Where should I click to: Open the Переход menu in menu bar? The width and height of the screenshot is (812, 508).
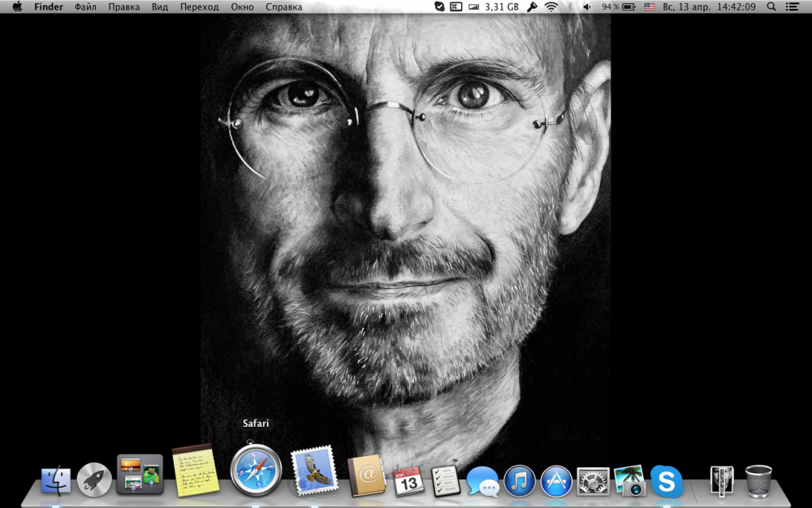tap(199, 7)
